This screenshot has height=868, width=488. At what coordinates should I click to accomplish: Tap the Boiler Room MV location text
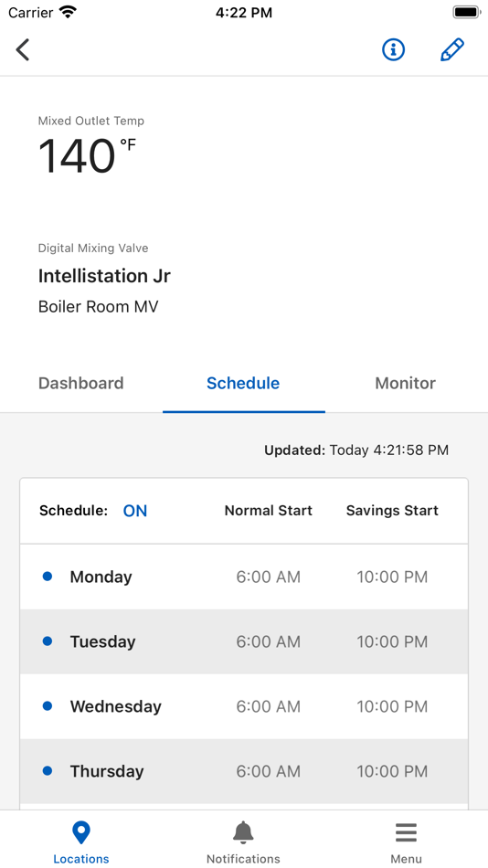[x=98, y=307]
